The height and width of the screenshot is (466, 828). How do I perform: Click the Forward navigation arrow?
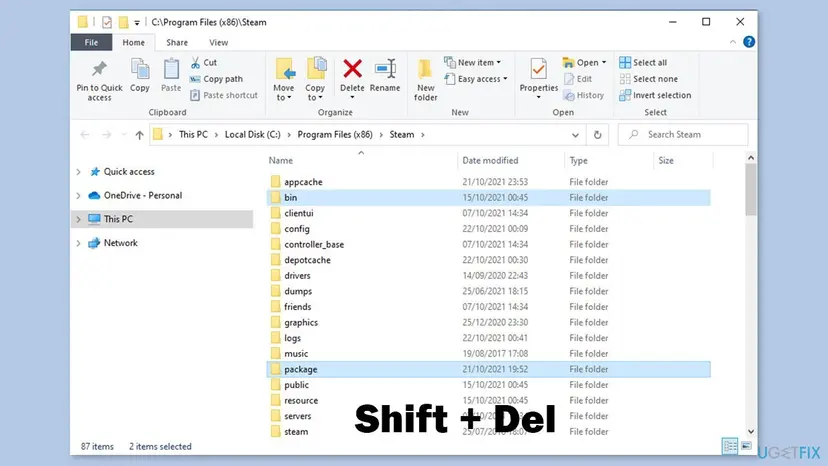[107, 135]
